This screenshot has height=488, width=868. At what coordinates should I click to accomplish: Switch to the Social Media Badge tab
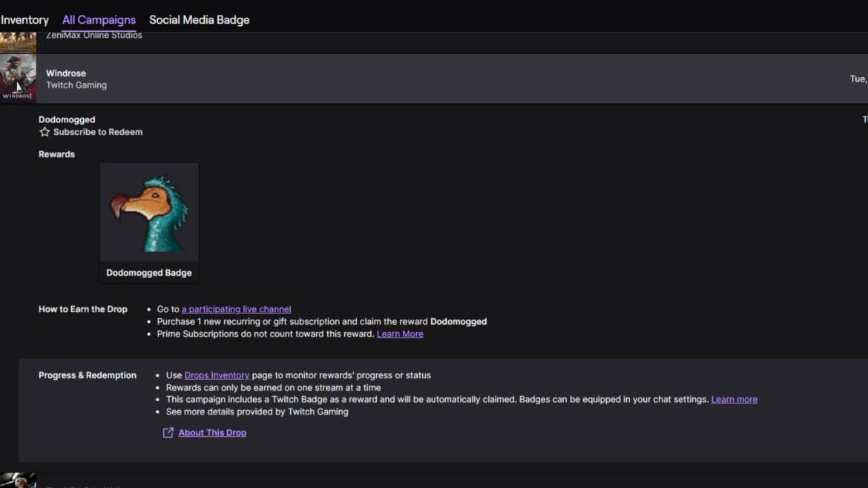click(199, 20)
